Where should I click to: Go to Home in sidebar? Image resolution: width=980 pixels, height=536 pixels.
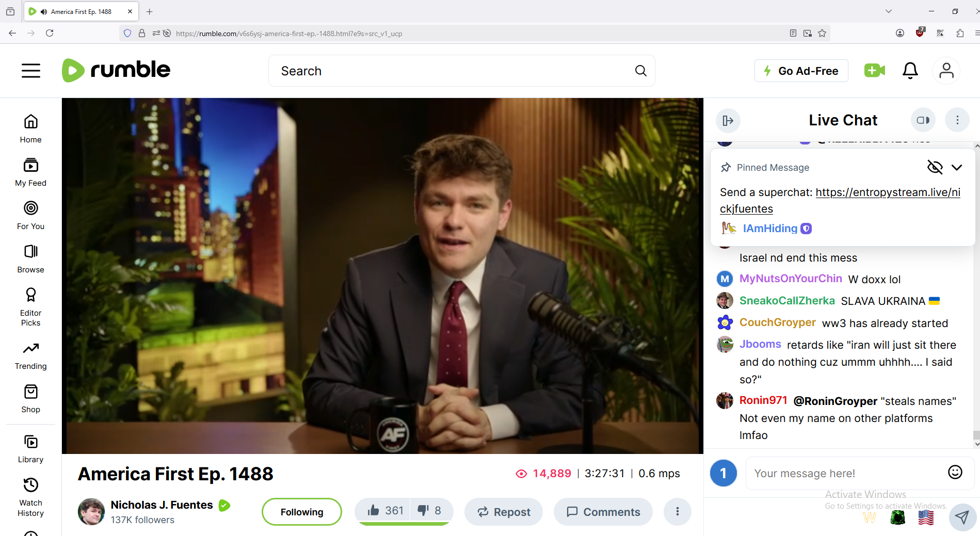click(31, 129)
